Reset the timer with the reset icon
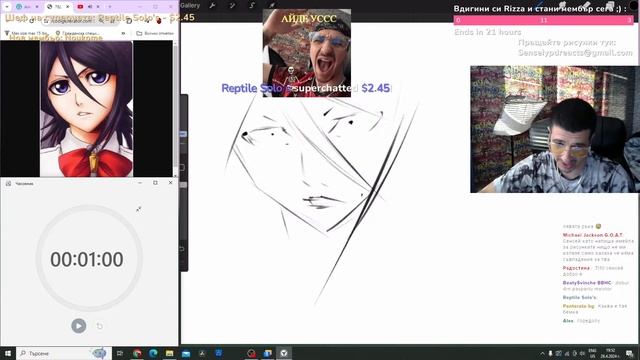The height and width of the screenshot is (360, 640). [100, 326]
